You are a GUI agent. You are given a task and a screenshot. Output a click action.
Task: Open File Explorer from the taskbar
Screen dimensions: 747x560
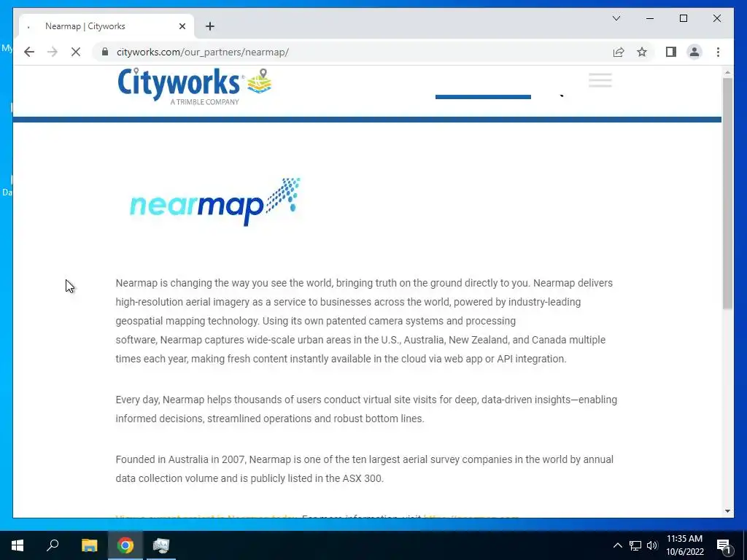(89, 545)
